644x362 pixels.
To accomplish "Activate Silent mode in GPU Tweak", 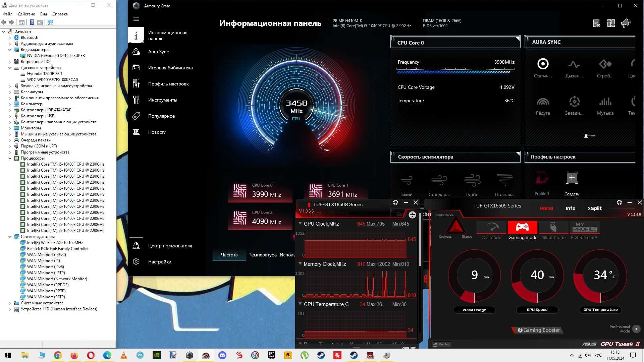I will 553,230.
